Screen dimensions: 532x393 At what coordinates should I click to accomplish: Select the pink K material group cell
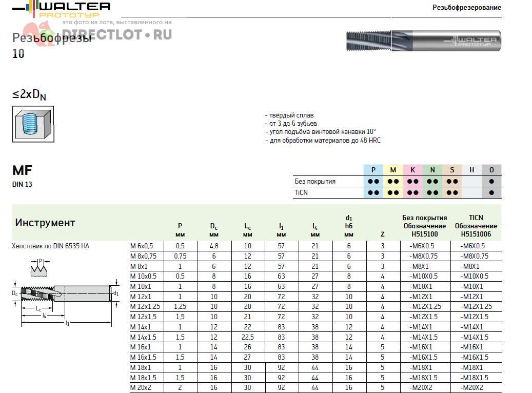point(412,170)
